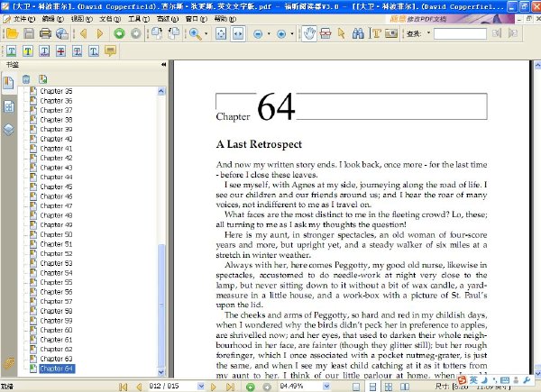Screen dimensions: 541x392
Task: Open the 帮助 (Help) menu
Action: [x=225, y=19]
